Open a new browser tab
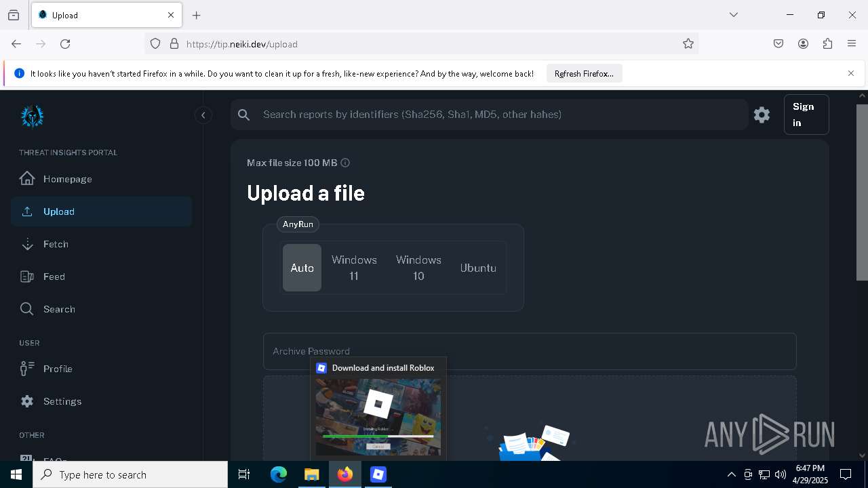Viewport: 868px width, 488px height. click(197, 15)
